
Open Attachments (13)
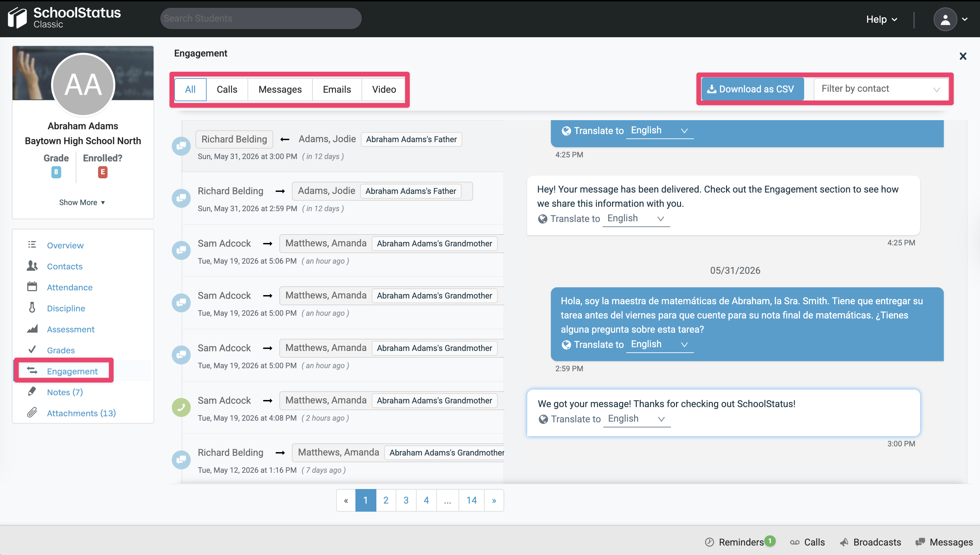pos(81,413)
